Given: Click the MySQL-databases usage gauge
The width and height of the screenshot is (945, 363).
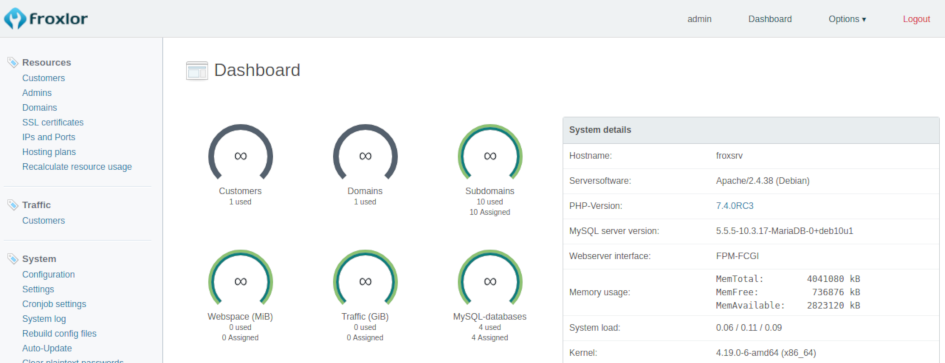Looking at the screenshot, I should pos(490,279).
